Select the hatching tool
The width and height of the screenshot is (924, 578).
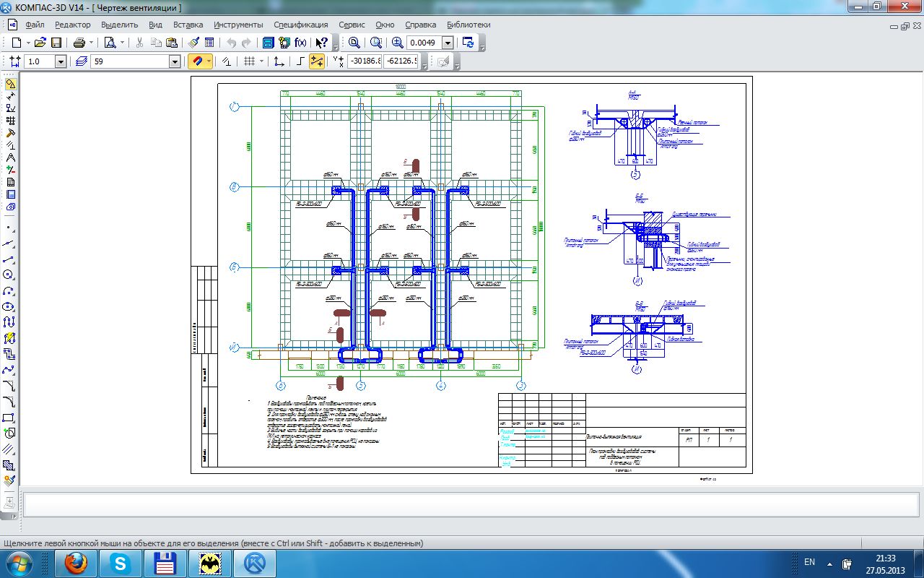9,465
